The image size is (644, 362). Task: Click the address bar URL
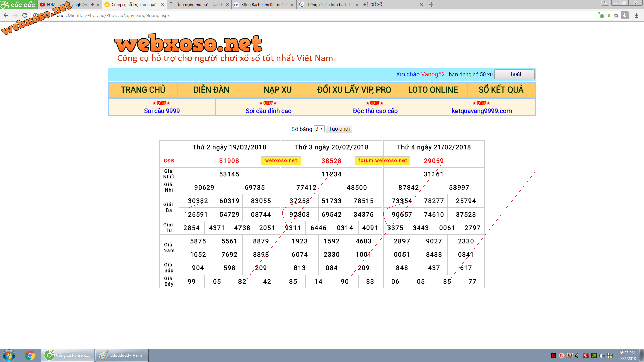pyautogui.click(x=315, y=15)
